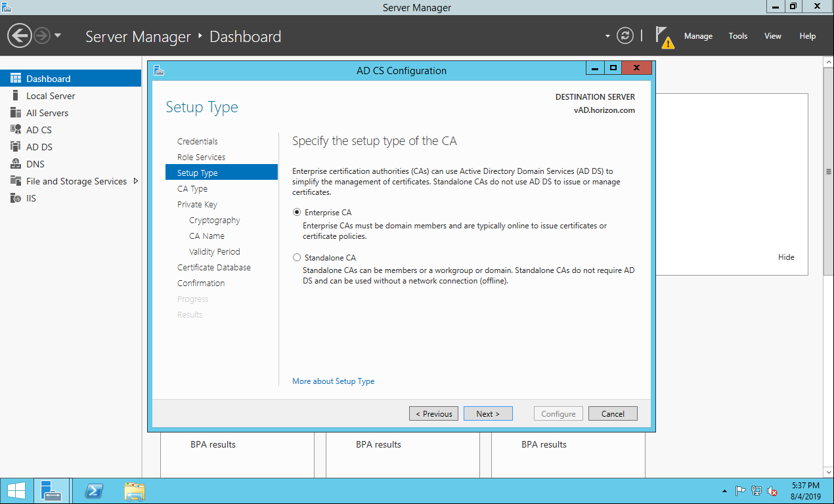The height and width of the screenshot is (504, 834).
Task: Go to Credentials step in wizard
Action: [197, 141]
